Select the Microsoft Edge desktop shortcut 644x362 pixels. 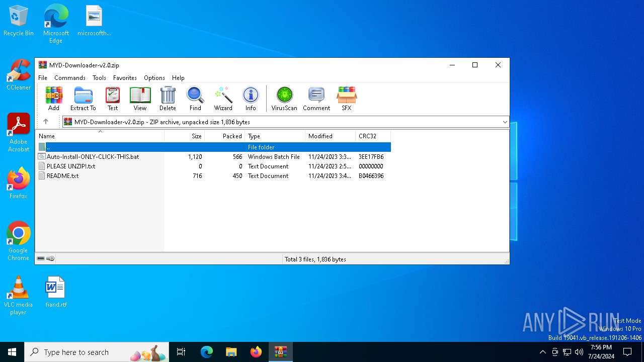click(56, 24)
